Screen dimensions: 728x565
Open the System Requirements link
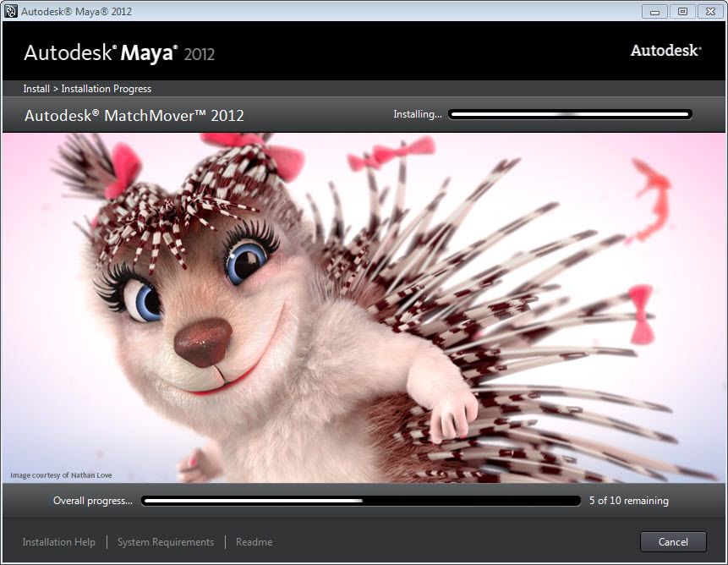[166, 542]
